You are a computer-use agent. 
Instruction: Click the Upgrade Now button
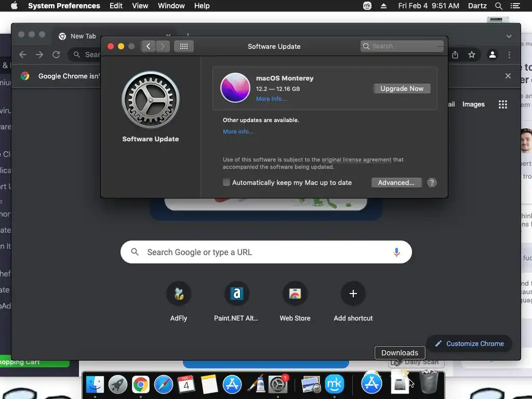click(402, 88)
